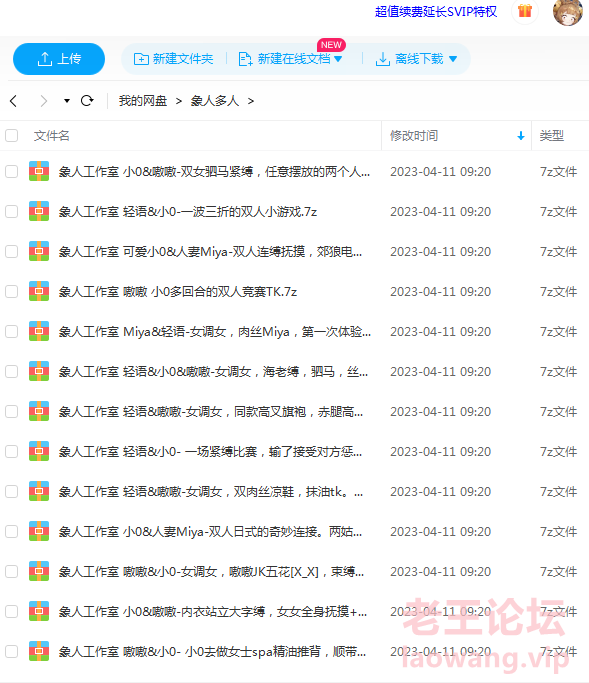Check the box for 双人小游戏.7z file
This screenshot has width=589, height=683.
click(x=12, y=212)
